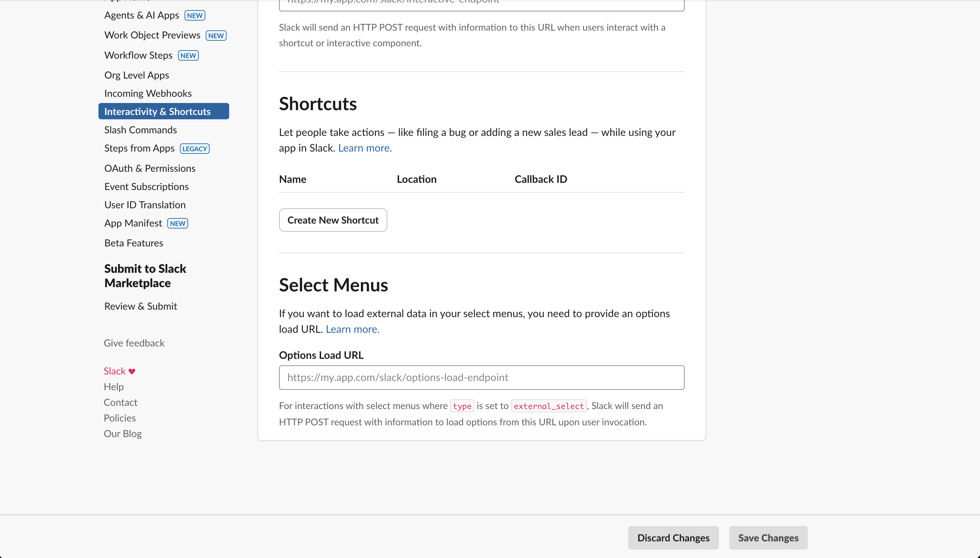This screenshot has height=558, width=980.
Task: Open the App Manifest page
Action: pos(133,223)
